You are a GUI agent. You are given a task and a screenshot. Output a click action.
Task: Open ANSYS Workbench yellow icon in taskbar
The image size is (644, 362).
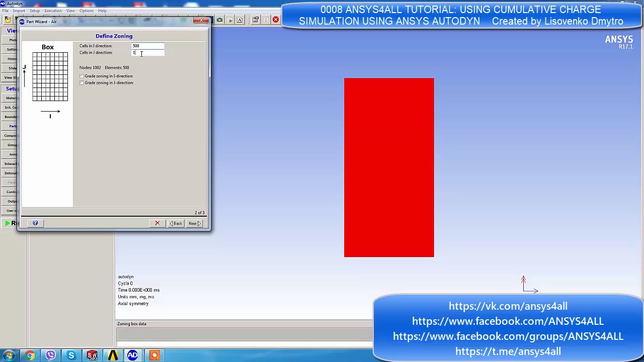(113, 355)
